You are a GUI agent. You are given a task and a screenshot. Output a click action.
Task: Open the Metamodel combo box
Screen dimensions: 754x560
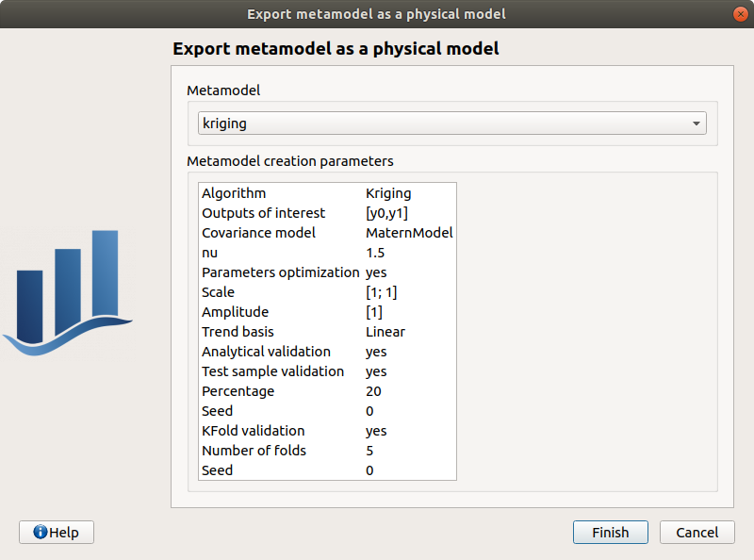coord(451,123)
